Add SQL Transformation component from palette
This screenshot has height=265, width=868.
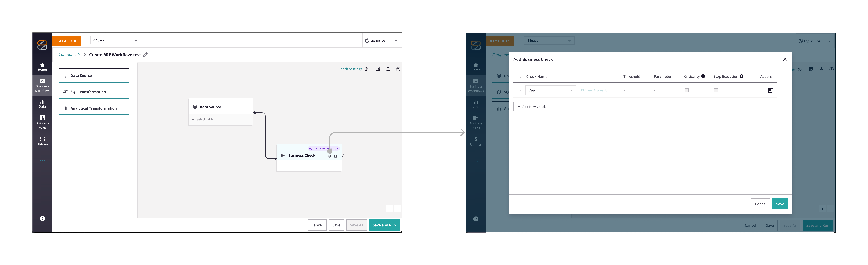pos(94,92)
